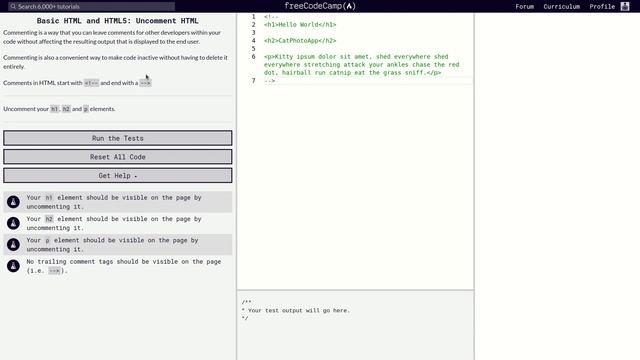Click line 7 closing comment tag
640x360 pixels.
pyautogui.click(x=269, y=81)
